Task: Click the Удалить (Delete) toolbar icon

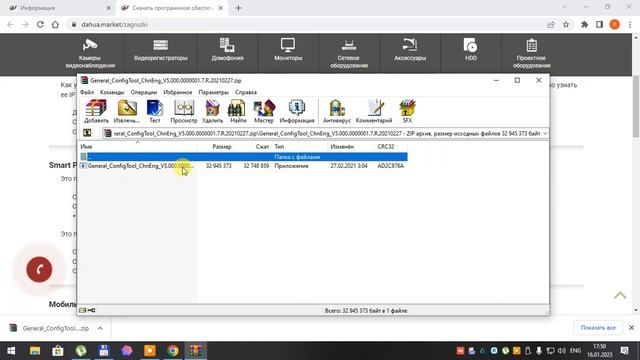Action: pyautogui.click(x=212, y=111)
